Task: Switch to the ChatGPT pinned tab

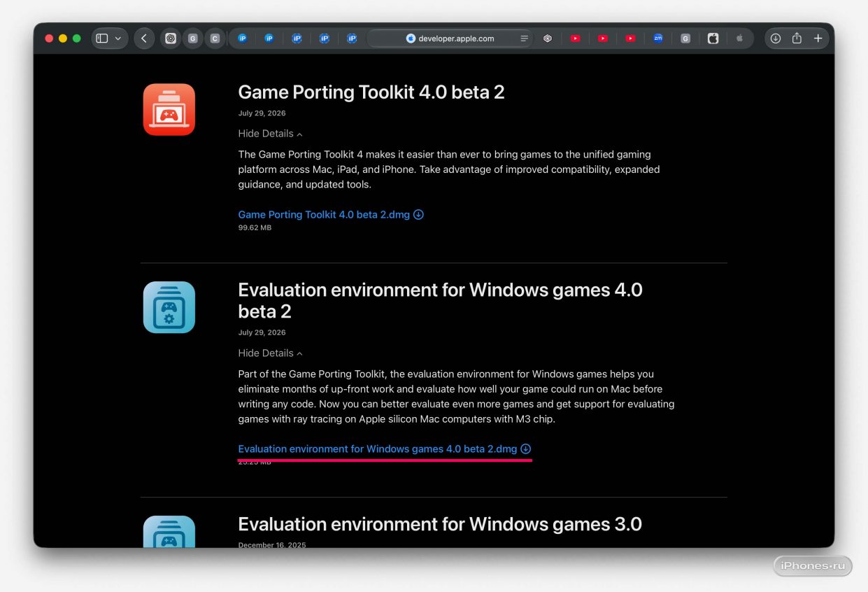Action: pyautogui.click(x=170, y=38)
